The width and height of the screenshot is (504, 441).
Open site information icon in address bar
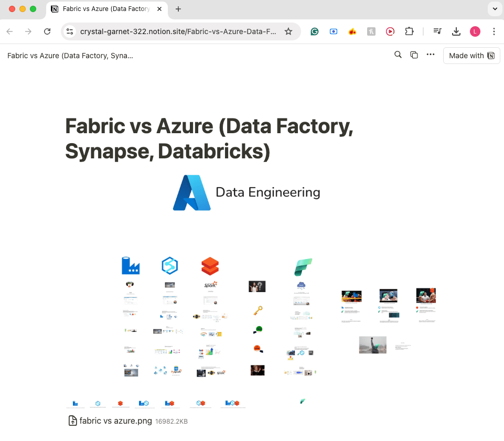(70, 31)
